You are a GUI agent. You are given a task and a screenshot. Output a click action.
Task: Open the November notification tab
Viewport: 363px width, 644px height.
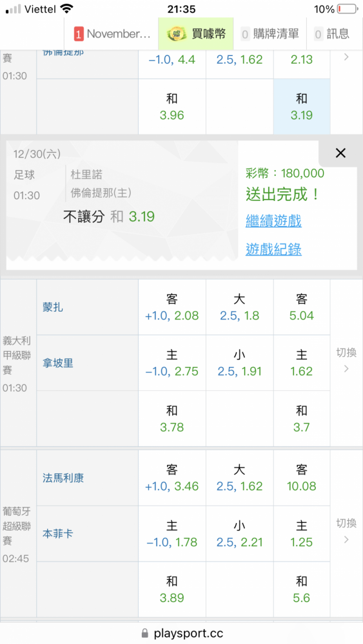click(x=112, y=33)
